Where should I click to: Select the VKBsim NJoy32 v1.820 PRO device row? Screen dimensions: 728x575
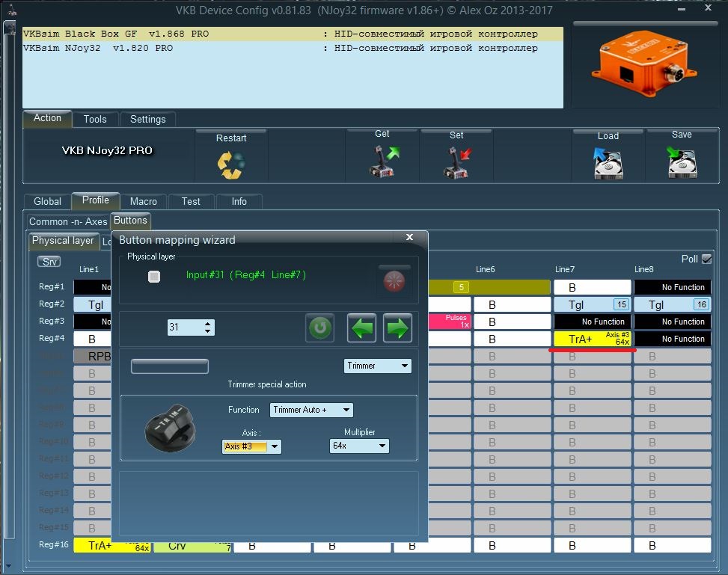293,48
